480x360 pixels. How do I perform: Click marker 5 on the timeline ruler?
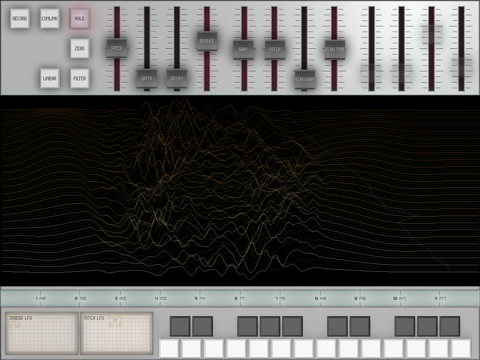pos(200,298)
